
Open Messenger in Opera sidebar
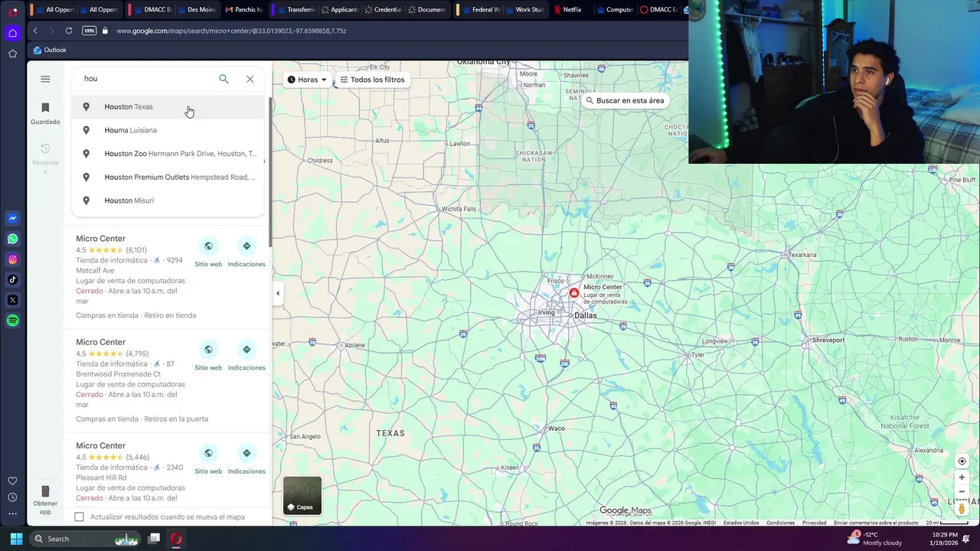(12, 218)
